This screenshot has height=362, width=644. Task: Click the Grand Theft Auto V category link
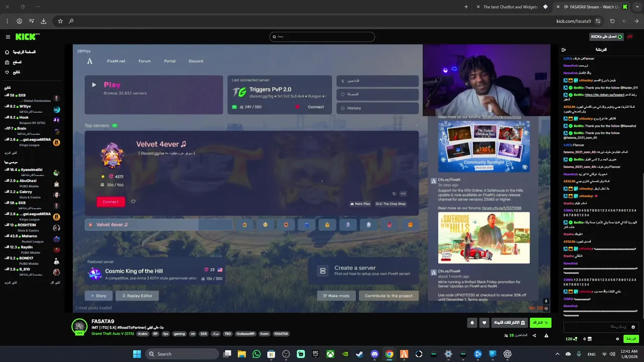point(113,334)
